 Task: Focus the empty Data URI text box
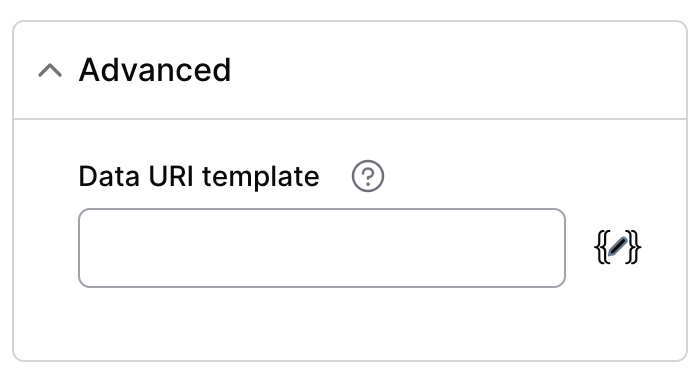[x=322, y=248]
